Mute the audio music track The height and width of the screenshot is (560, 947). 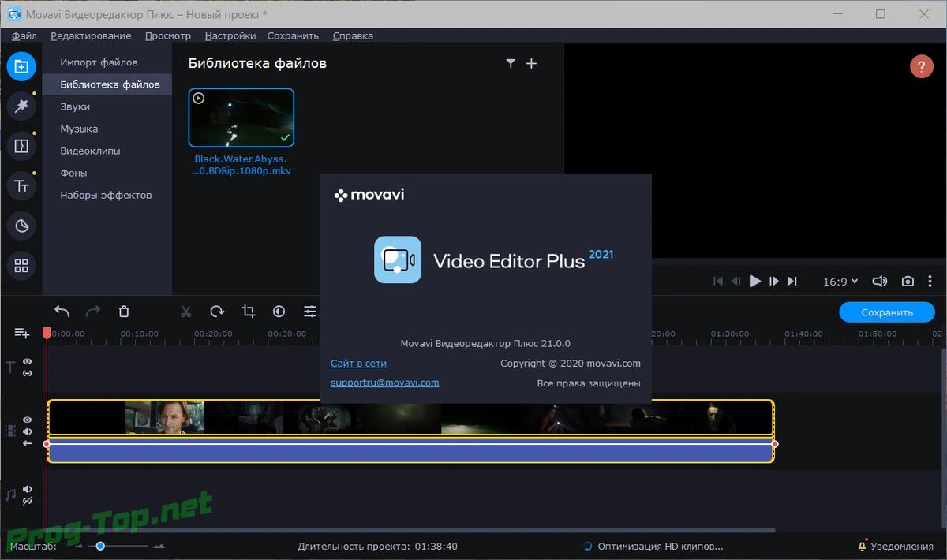(28, 489)
